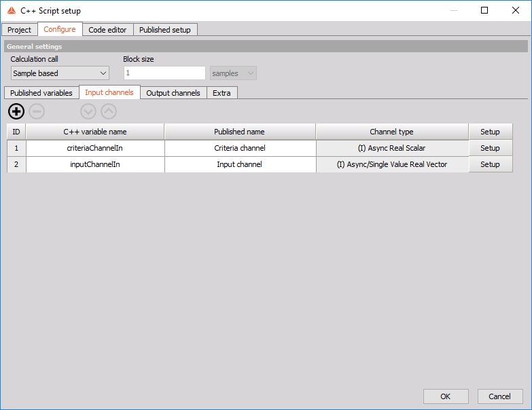Viewport: 532px width, 410px height.
Task: Click the General settings section header
Action: (266, 46)
